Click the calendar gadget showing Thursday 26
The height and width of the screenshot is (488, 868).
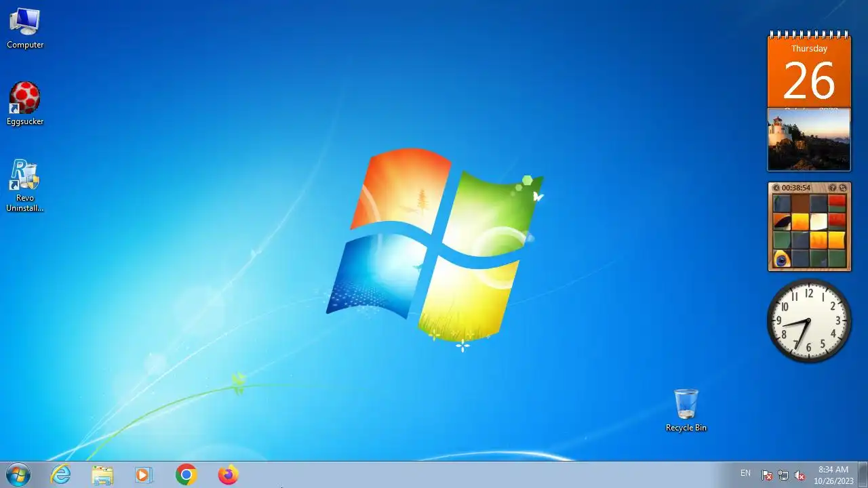click(809, 70)
